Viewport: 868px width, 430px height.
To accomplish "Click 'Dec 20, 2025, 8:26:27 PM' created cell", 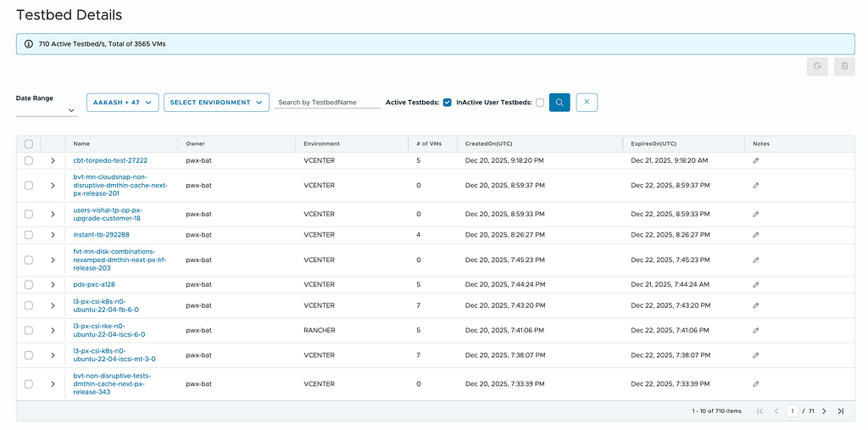I will (x=505, y=235).
